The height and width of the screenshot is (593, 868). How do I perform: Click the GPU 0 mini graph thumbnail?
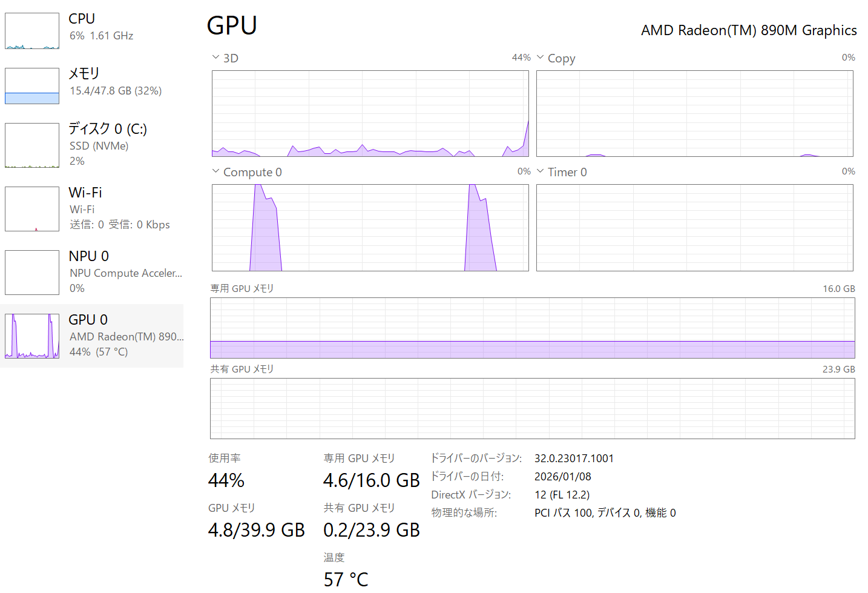(x=32, y=336)
